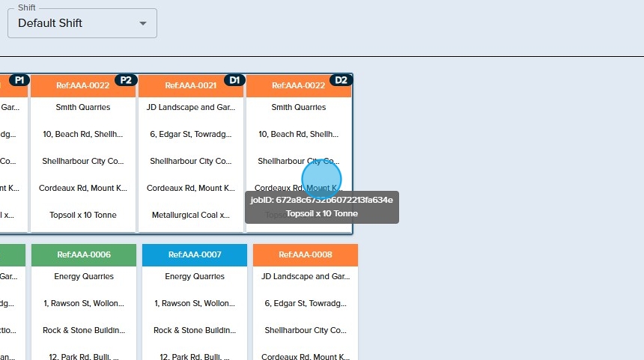
Task: Open the blue Ref:AAA-0007 job header
Action: click(195, 255)
